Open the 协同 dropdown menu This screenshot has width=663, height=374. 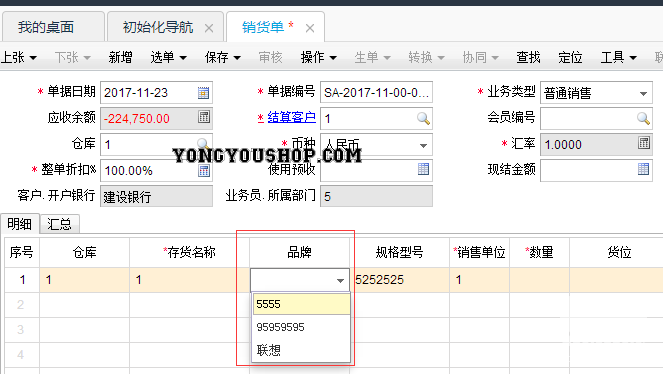[480, 57]
